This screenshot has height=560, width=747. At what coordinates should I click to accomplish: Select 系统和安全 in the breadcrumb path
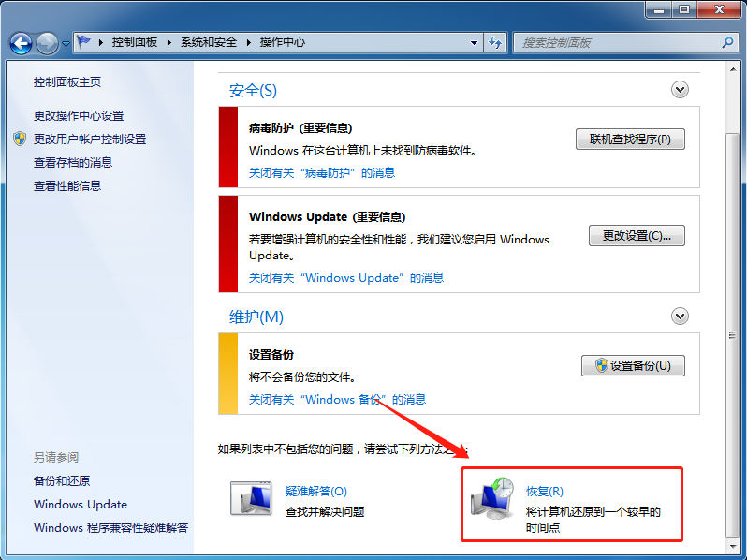209,42
